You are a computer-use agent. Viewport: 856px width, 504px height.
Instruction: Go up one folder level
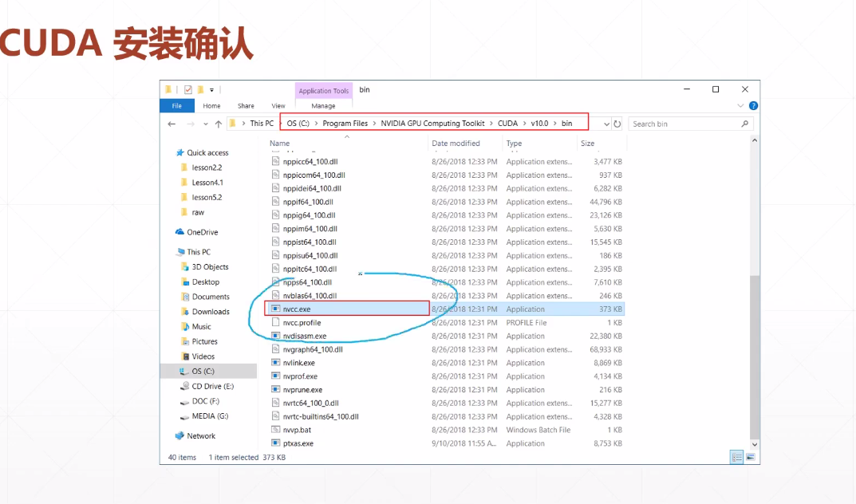(x=219, y=124)
